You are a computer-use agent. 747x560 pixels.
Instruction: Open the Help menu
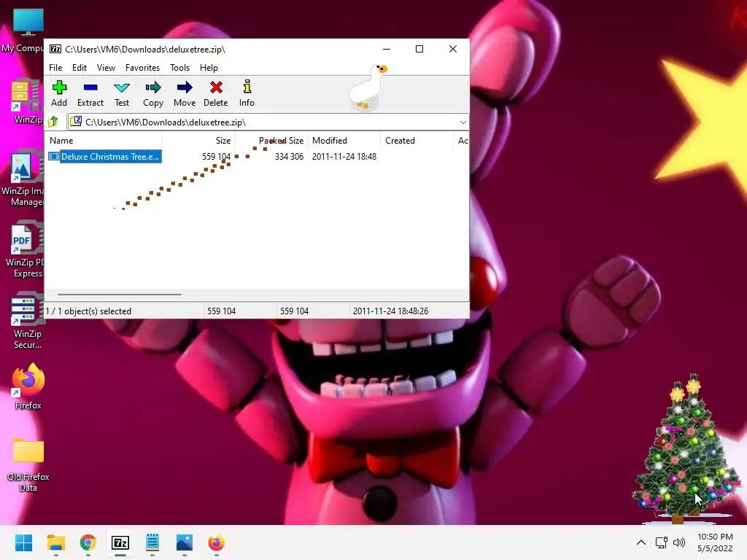[x=209, y=68]
